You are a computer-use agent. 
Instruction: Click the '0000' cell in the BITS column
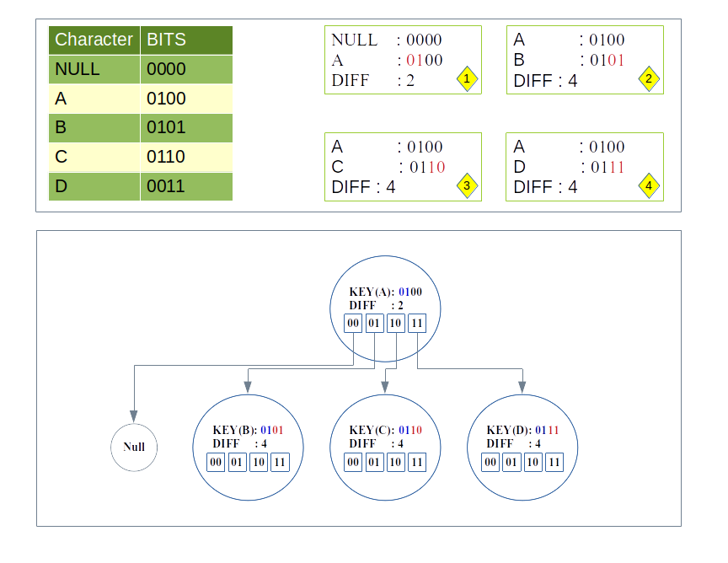point(187,70)
